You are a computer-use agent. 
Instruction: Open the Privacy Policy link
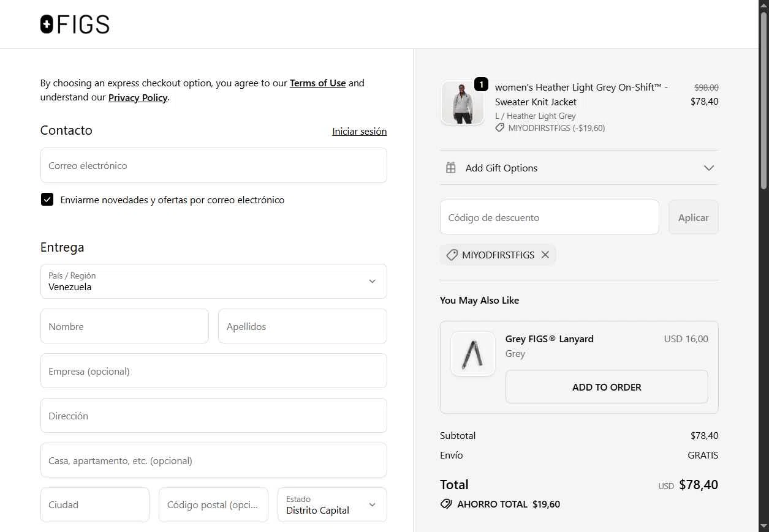[x=138, y=98]
